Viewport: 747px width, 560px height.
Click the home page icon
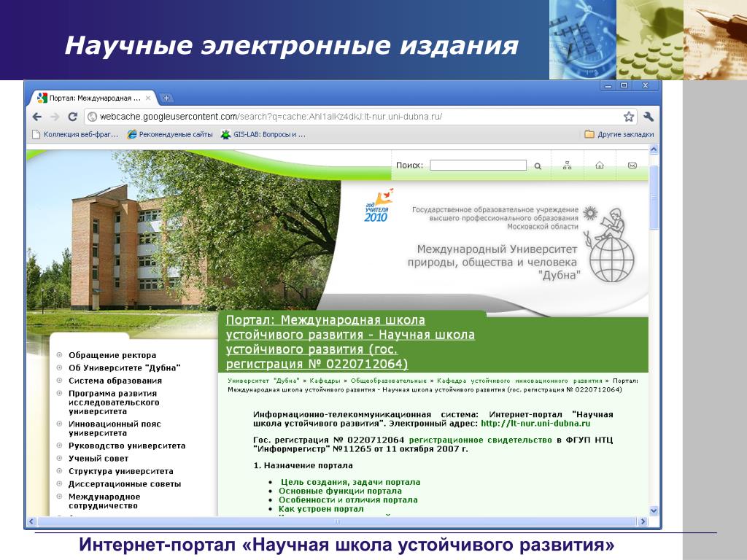pyautogui.click(x=600, y=166)
